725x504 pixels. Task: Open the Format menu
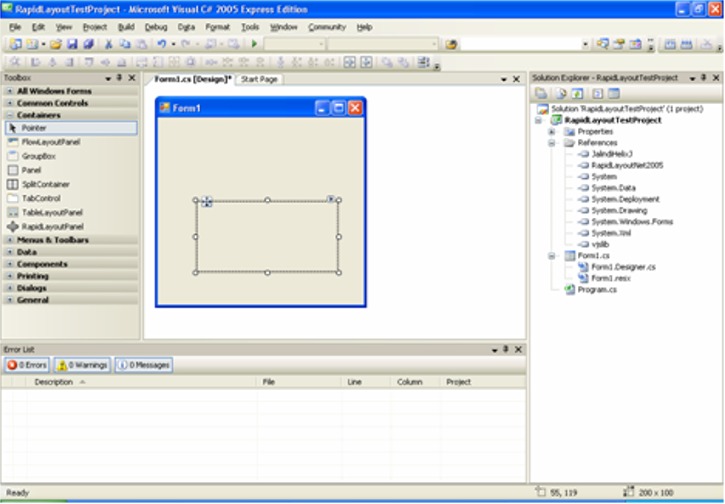[217, 27]
